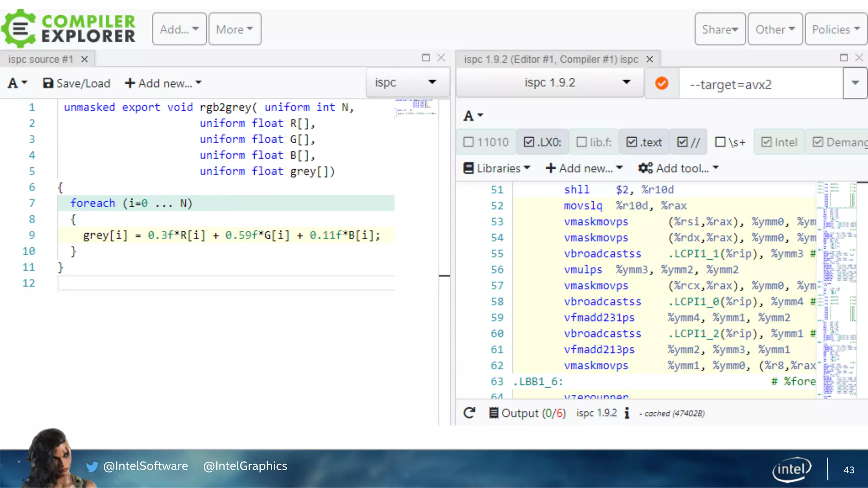Click the foreach line in source code
Screen dimensions: 868x488
226,203
